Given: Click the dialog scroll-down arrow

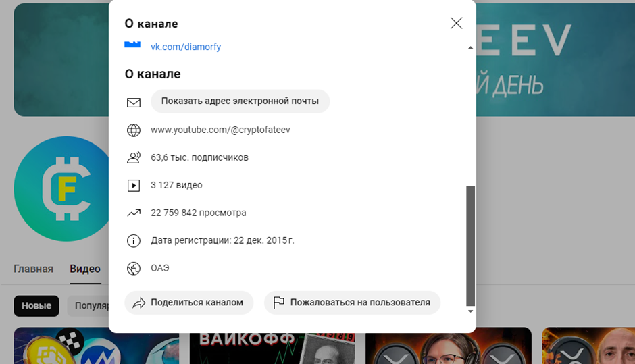Looking at the screenshot, I should point(470,311).
